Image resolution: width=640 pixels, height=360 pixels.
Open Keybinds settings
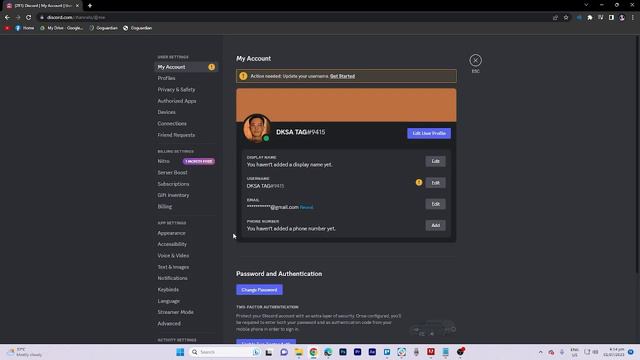168,289
